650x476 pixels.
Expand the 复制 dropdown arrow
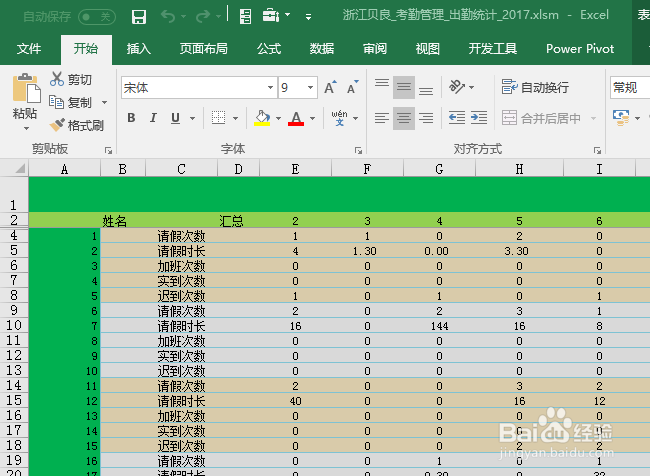tap(104, 102)
